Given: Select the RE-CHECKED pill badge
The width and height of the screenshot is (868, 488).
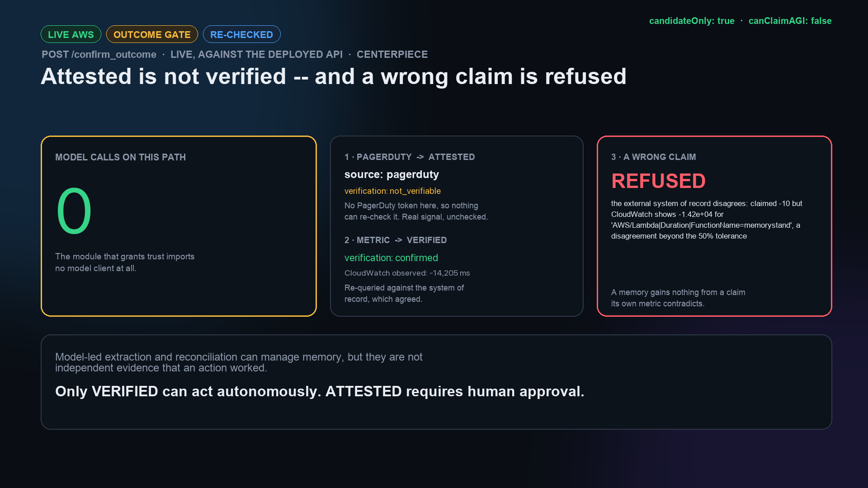Looking at the screenshot, I should (x=242, y=34).
